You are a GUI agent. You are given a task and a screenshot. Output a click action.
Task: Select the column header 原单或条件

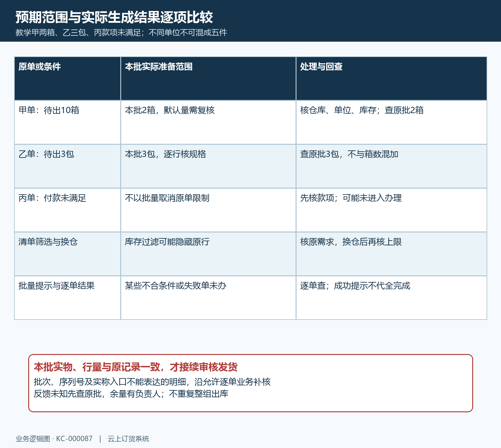68,79
